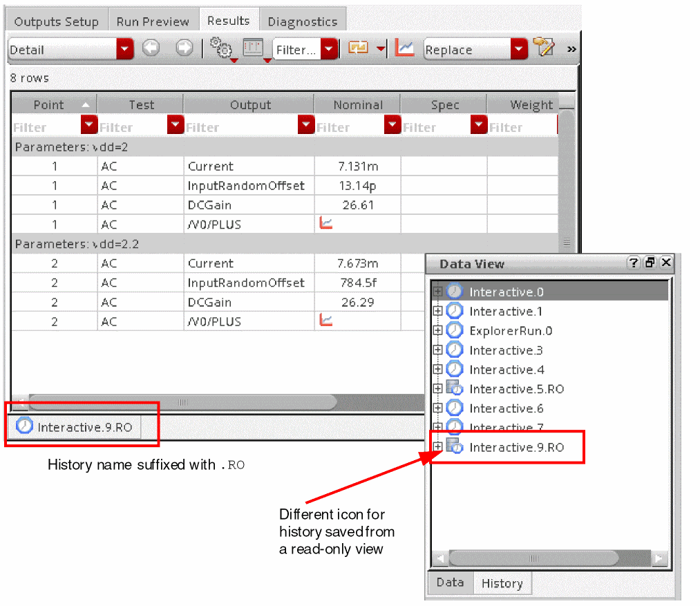Click the read-only history icon for Interactive.5.RO
700x606 pixels.
[455, 388]
